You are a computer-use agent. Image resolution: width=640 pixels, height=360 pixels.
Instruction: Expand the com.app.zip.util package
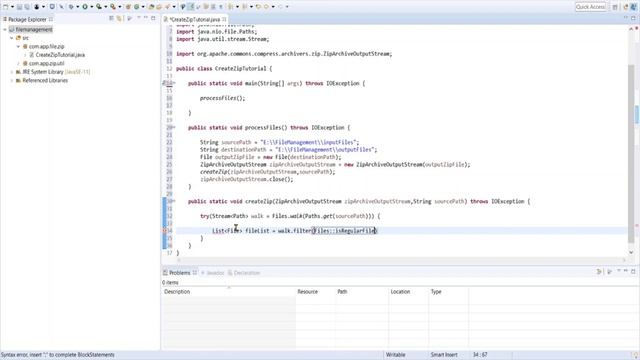click(18, 63)
